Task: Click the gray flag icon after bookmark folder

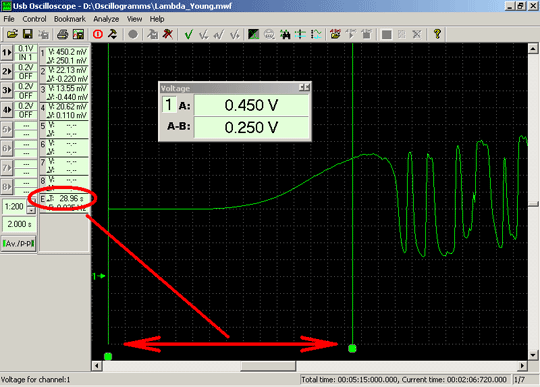Action: pos(351,34)
